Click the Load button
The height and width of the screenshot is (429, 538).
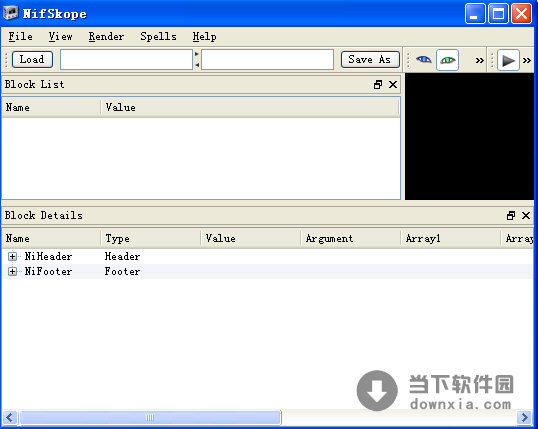32,59
